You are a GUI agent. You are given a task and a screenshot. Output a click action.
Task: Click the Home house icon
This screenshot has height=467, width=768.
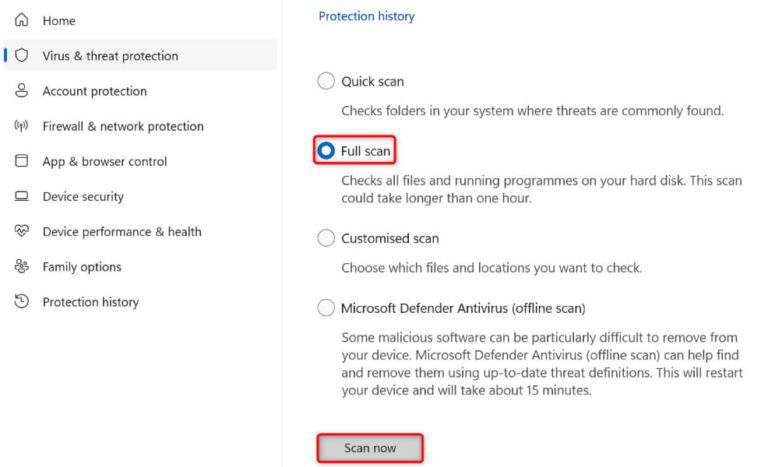pos(21,20)
